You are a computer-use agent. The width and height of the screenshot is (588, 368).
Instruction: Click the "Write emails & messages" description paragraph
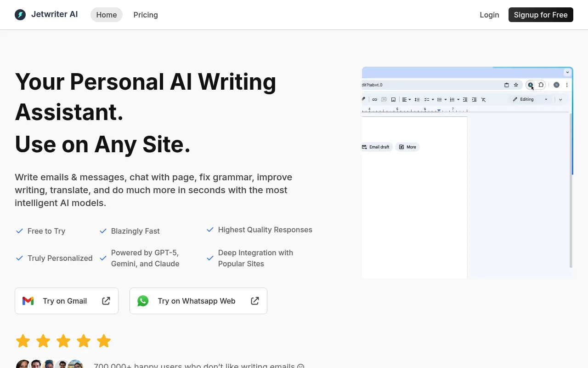(153, 190)
